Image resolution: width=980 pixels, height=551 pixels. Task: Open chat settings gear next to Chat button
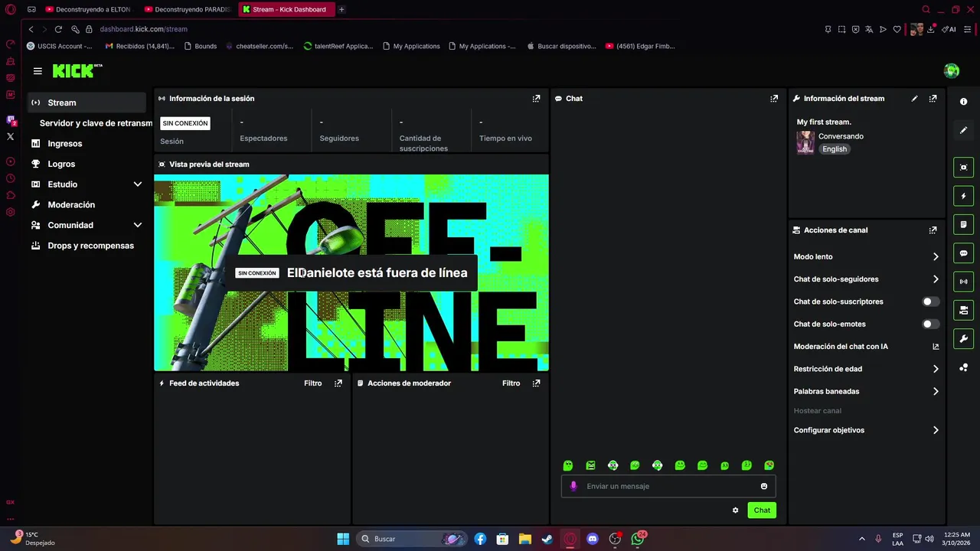tap(735, 510)
